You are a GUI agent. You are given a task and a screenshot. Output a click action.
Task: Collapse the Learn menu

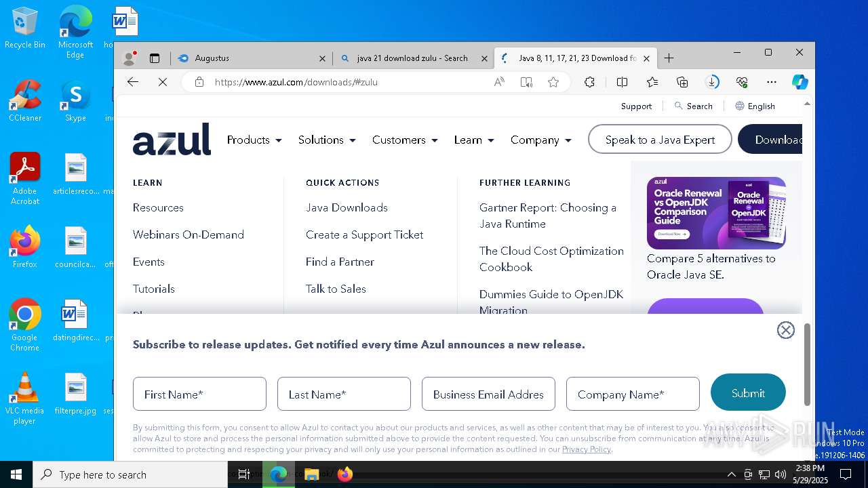(474, 140)
